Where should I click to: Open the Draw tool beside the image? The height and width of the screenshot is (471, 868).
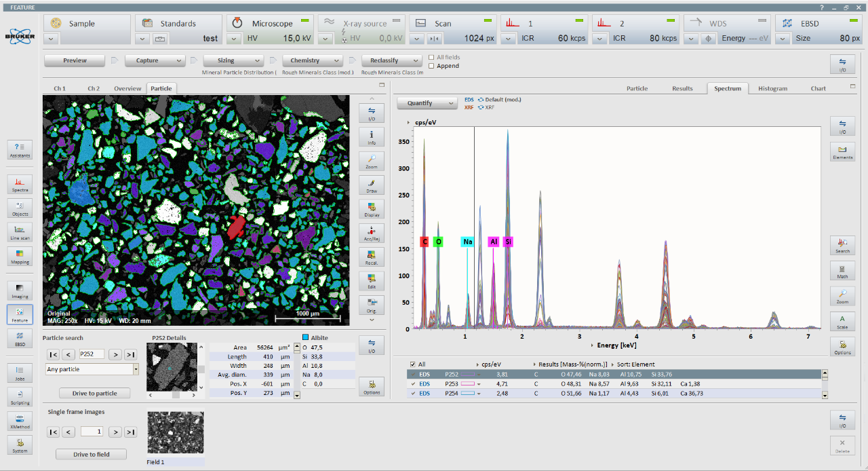(x=371, y=185)
